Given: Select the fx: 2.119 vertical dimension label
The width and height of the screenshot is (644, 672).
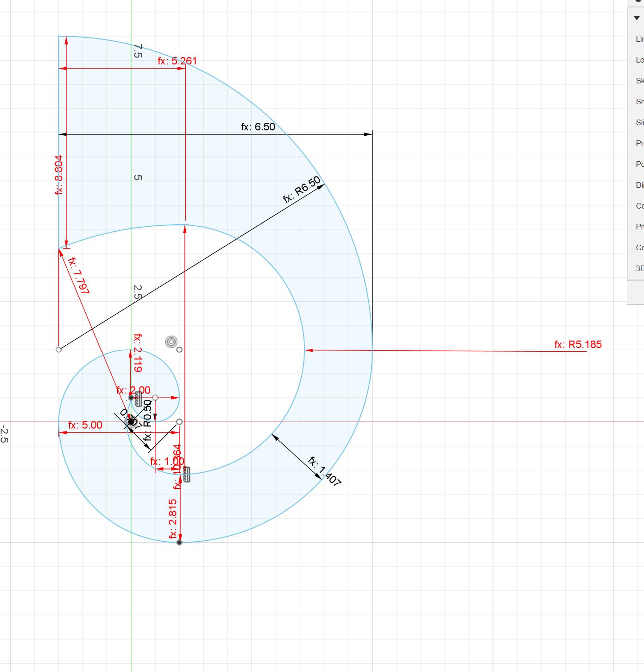Looking at the screenshot, I should pyautogui.click(x=138, y=353).
